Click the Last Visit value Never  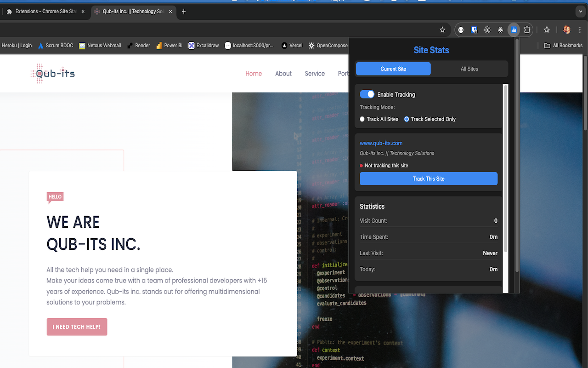click(x=490, y=253)
